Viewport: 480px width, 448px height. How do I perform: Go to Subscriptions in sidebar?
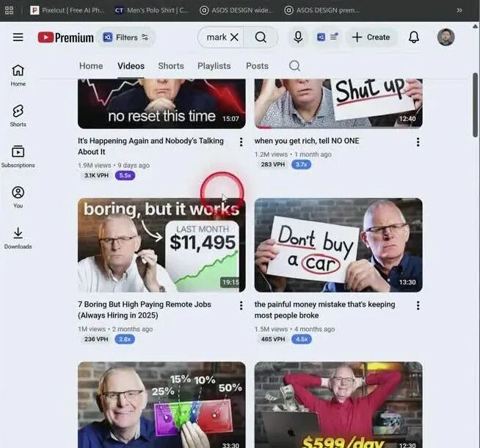click(x=18, y=155)
